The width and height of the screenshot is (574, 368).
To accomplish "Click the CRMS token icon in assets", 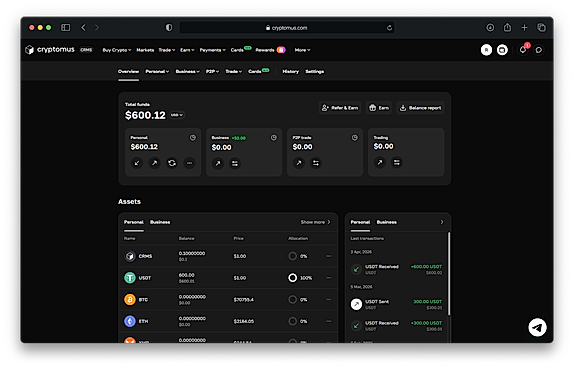I will click(x=130, y=256).
